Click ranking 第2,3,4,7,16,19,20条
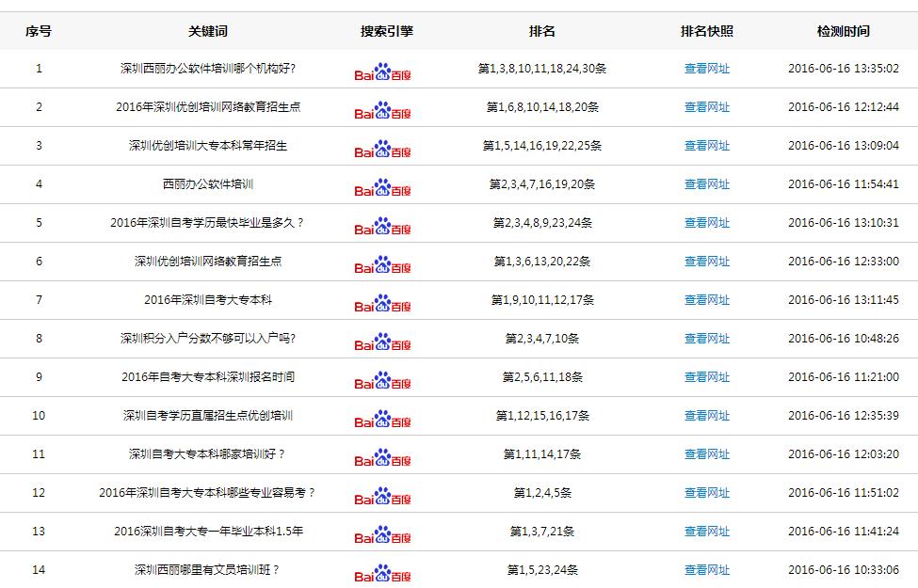This screenshot has height=588, width=918. (x=542, y=184)
